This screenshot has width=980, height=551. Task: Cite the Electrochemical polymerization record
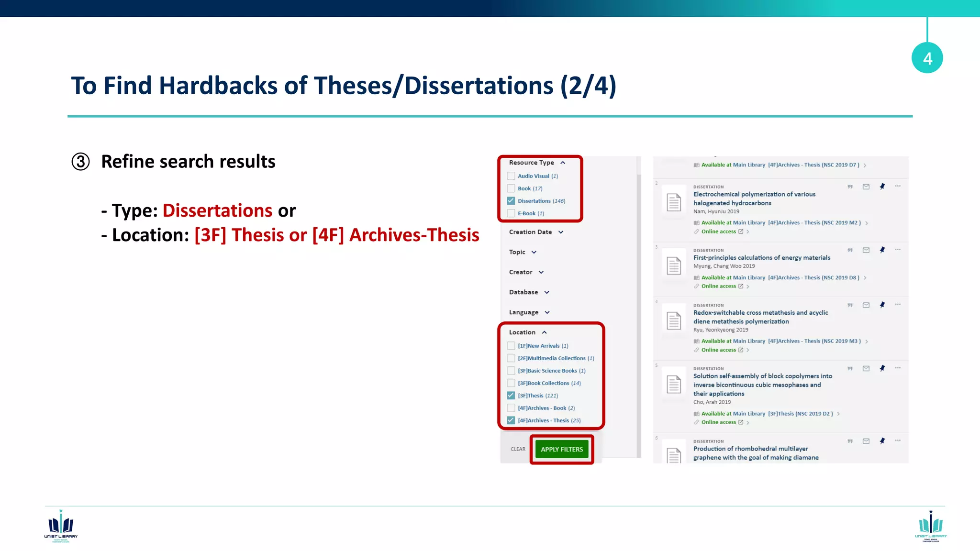pyautogui.click(x=850, y=187)
